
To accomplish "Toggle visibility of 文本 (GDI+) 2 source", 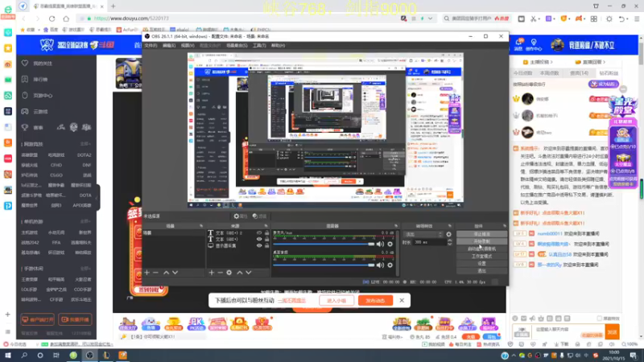I will pyautogui.click(x=259, y=232).
